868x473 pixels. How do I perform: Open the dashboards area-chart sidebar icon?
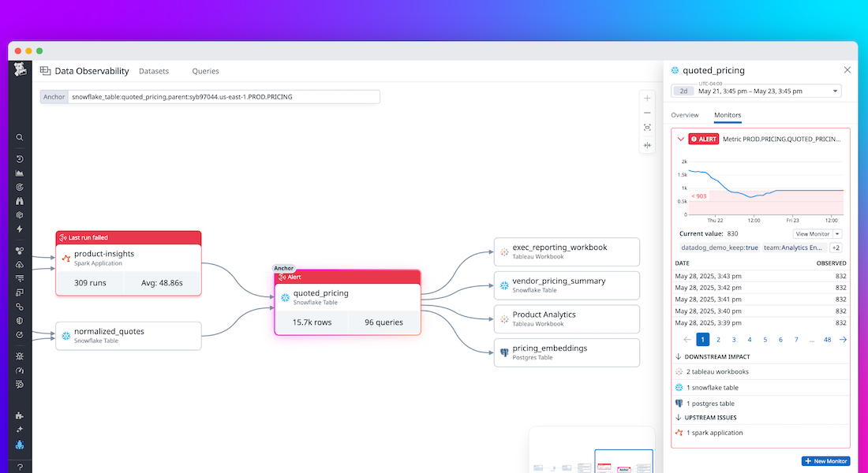20,173
